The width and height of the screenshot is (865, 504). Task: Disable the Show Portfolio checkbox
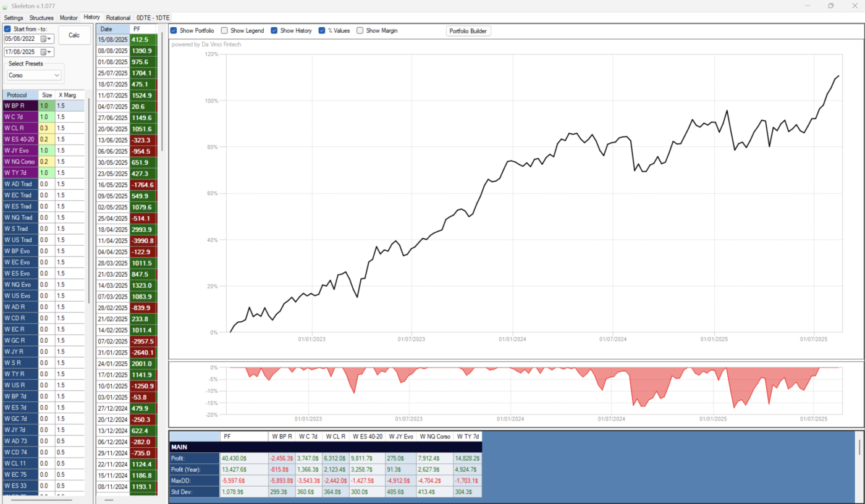tap(174, 30)
